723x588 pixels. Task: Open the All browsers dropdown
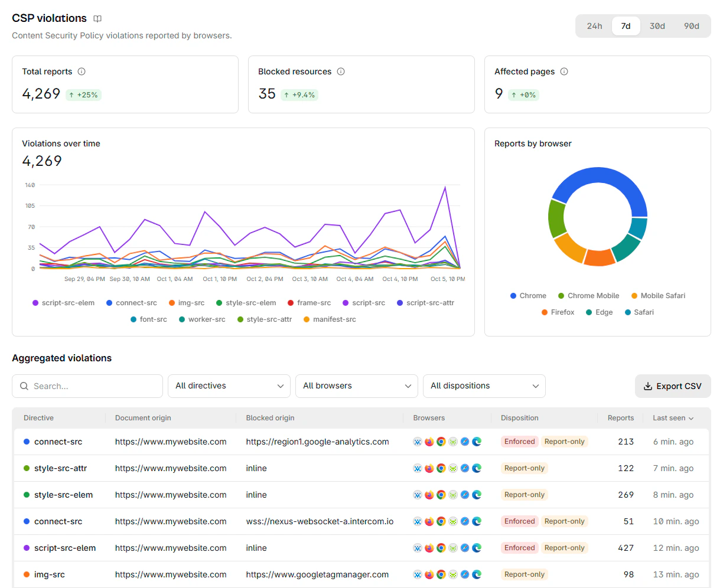(x=357, y=386)
